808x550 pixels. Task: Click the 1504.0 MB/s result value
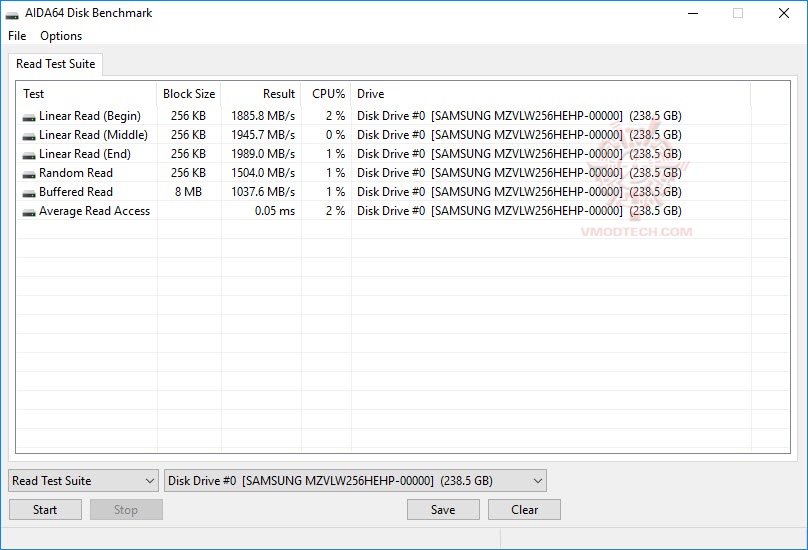point(263,173)
